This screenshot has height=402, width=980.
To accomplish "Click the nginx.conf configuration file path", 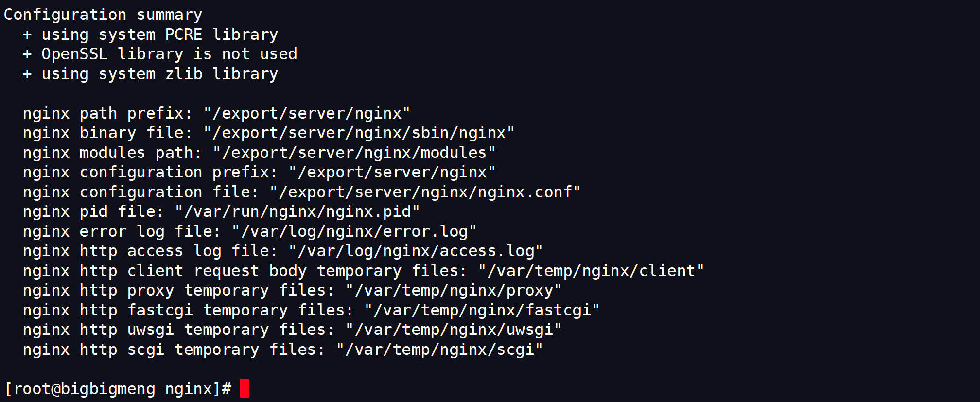I will [x=425, y=192].
